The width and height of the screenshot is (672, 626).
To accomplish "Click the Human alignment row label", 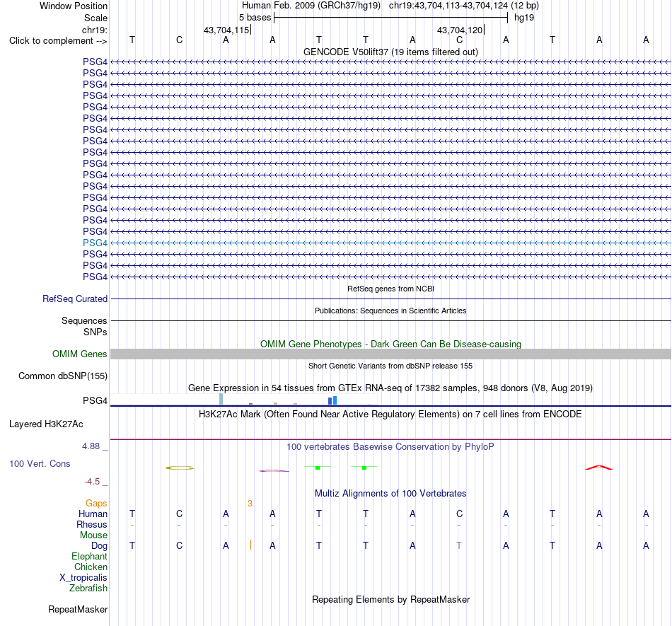I will click(x=93, y=514).
